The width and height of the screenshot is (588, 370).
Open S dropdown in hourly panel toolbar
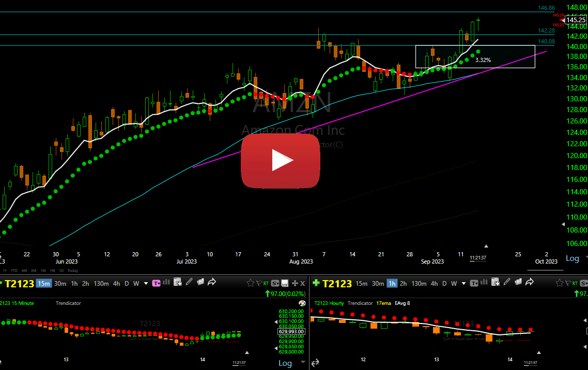[584, 283]
